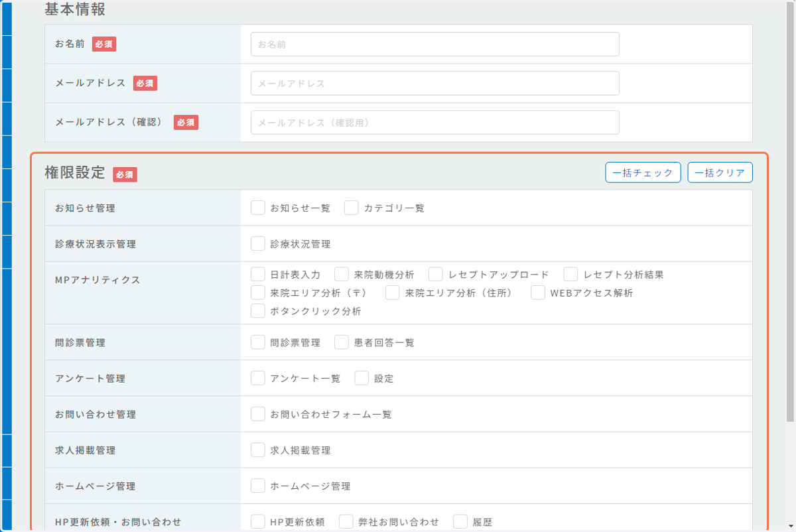The height and width of the screenshot is (532, 796).
Task: Check the 問診票管理 option checkbox
Action: click(x=258, y=342)
